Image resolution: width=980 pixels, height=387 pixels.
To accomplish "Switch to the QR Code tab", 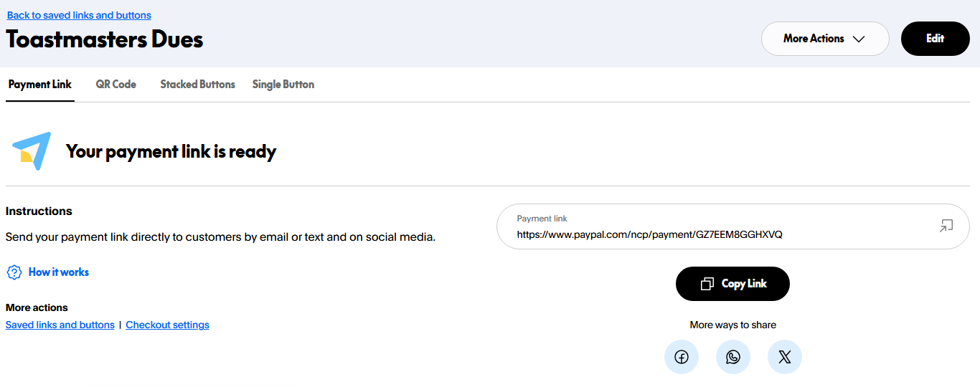I will (x=116, y=85).
